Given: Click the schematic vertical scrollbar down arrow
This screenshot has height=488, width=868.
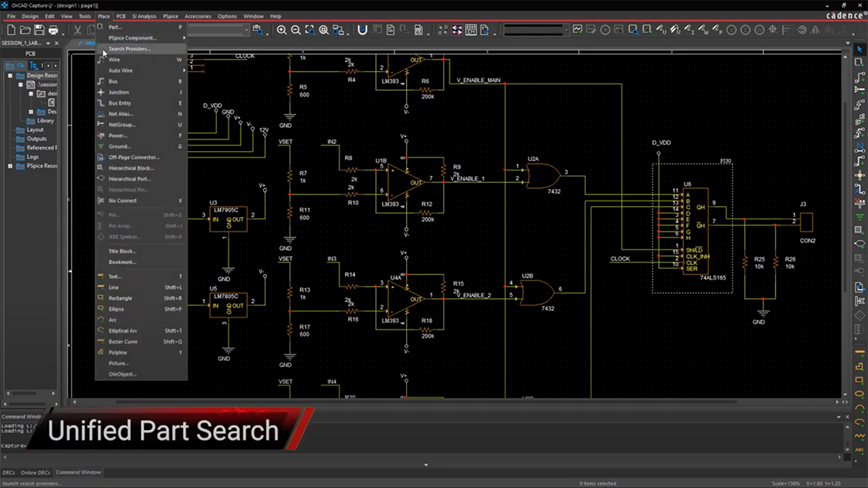Looking at the screenshot, I should 845,394.
